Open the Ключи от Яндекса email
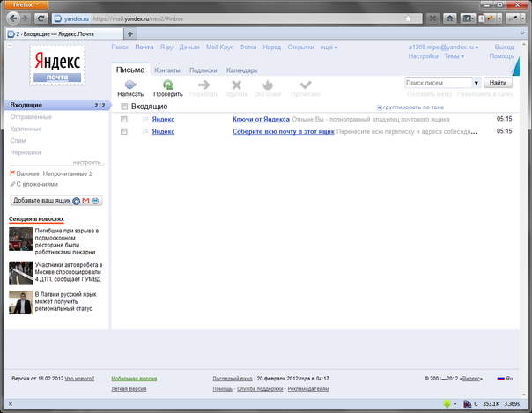This screenshot has width=532, height=413. (261, 120)
